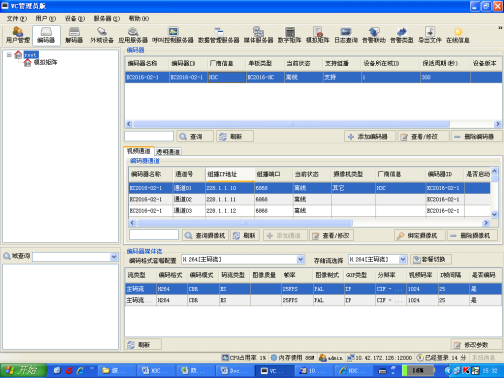This screenshot has height=378, width=504.
Task: Open the 应用服务器 toolbar icon
Action: coord(133,35)
